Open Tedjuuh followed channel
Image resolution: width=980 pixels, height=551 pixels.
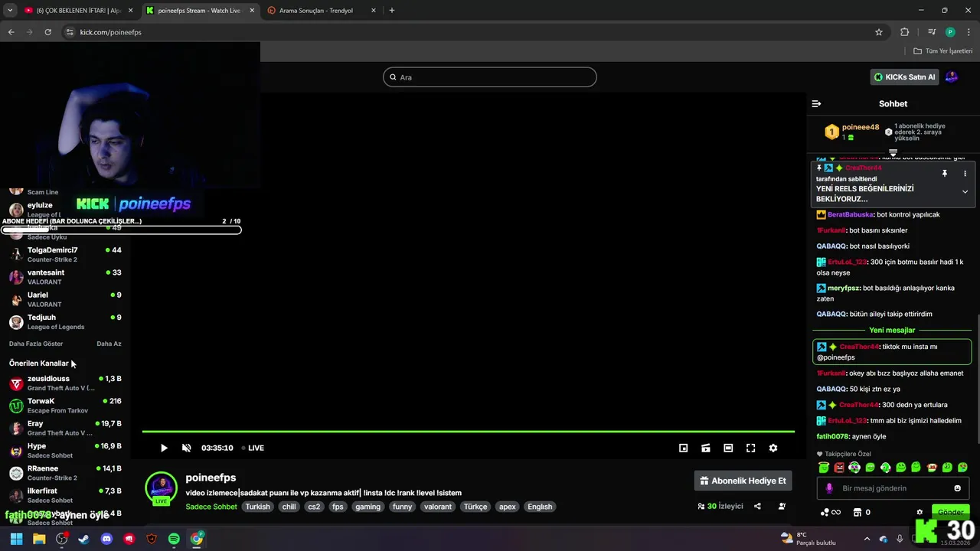65,321
